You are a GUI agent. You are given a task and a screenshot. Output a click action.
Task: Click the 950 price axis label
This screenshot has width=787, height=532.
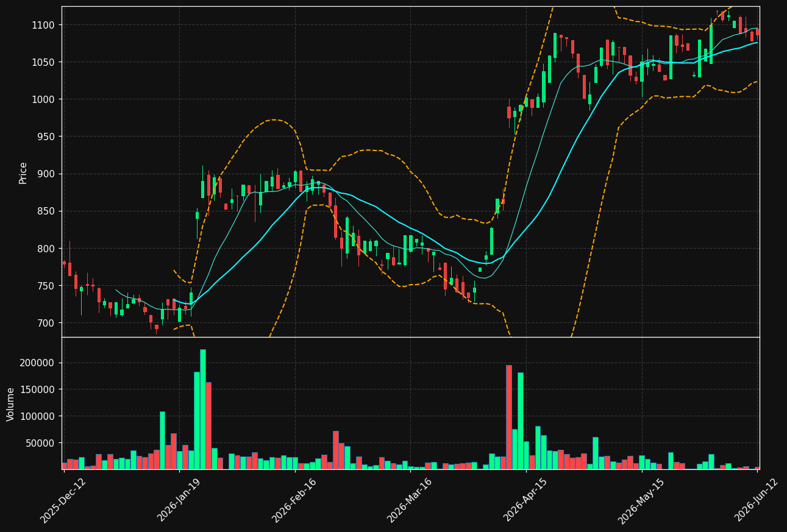[47, 137]
